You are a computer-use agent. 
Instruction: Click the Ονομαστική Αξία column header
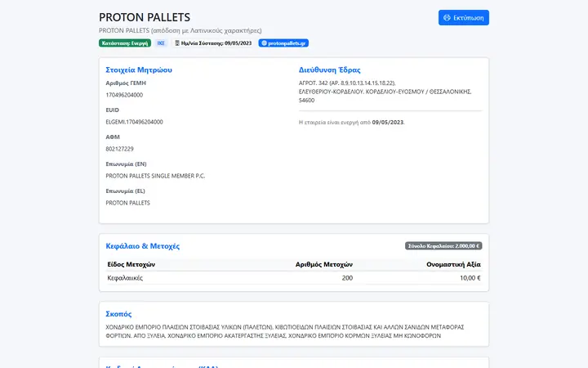[x=453, y=264]
